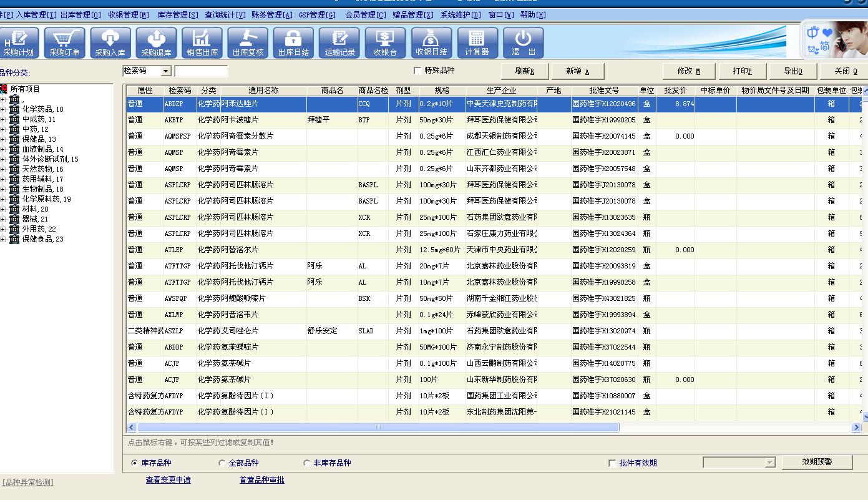Viewport: 868px width, 500px height.
Task: Expand the 化学药品 tree node
Action: [4, 109]
